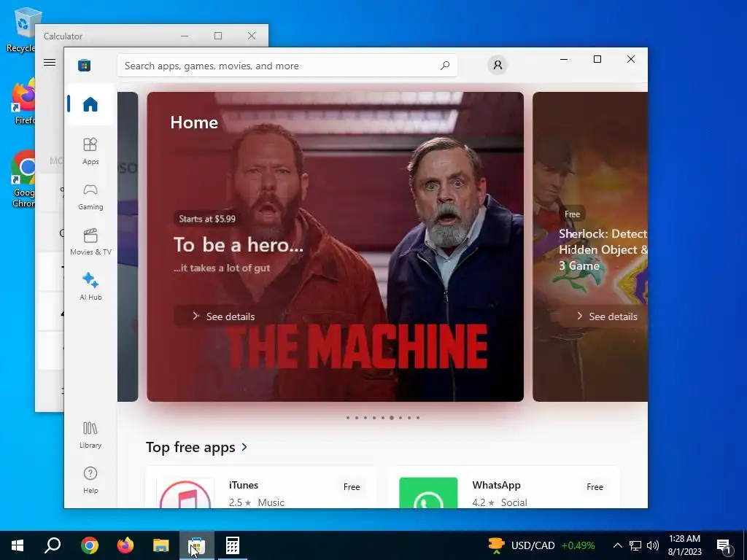This screenshot has height=560, width=747.
Task: Open the user account profile icon
Action: tap(498, 65)
